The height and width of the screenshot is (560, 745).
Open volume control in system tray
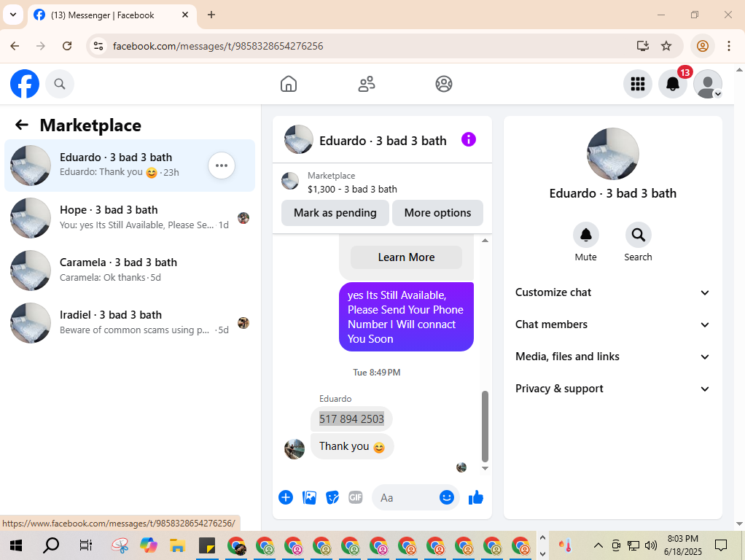pyautogui.click(x=651, y=545)
